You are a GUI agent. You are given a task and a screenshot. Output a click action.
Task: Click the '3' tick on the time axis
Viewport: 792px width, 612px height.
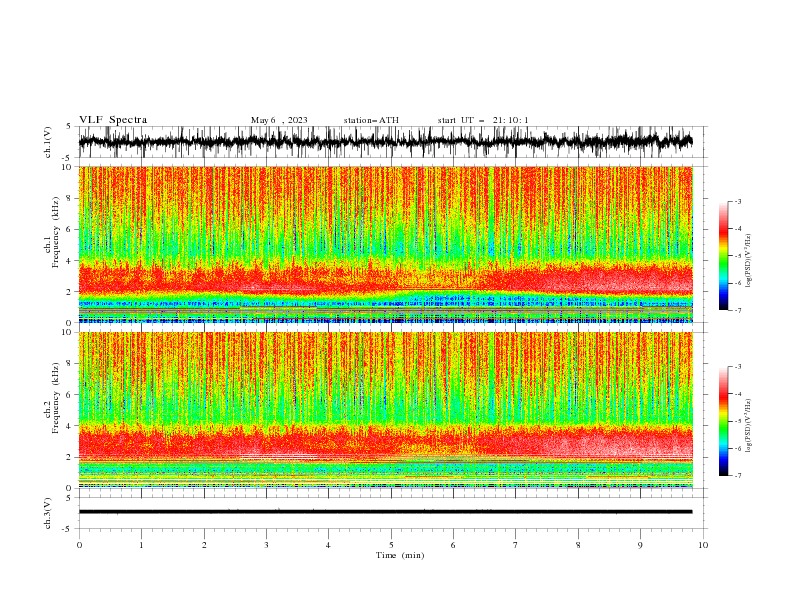tap(266, 545)
